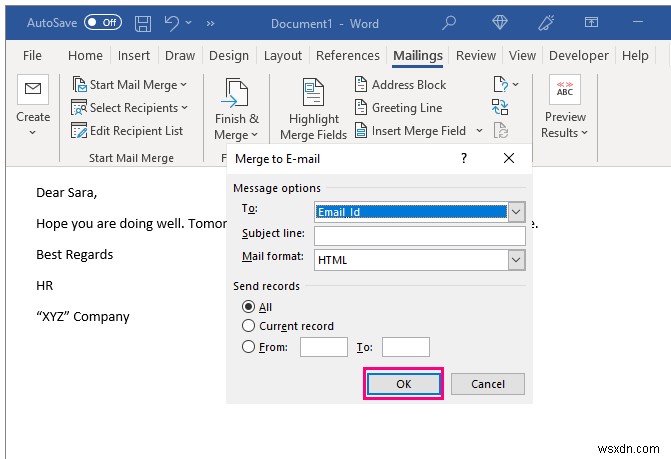This screenshot has width=671, height=459.
Task: Open the Preview Results dropdown label
Action: click(x=565, y=124)
